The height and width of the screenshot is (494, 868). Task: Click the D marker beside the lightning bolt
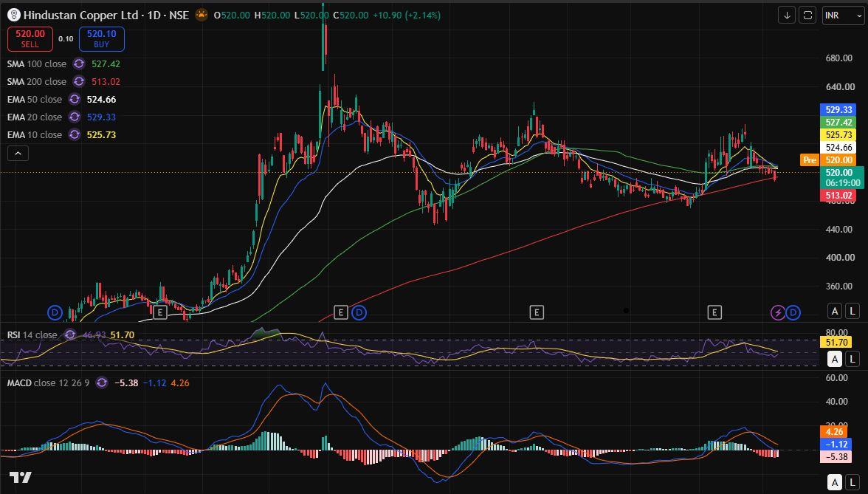793,313
